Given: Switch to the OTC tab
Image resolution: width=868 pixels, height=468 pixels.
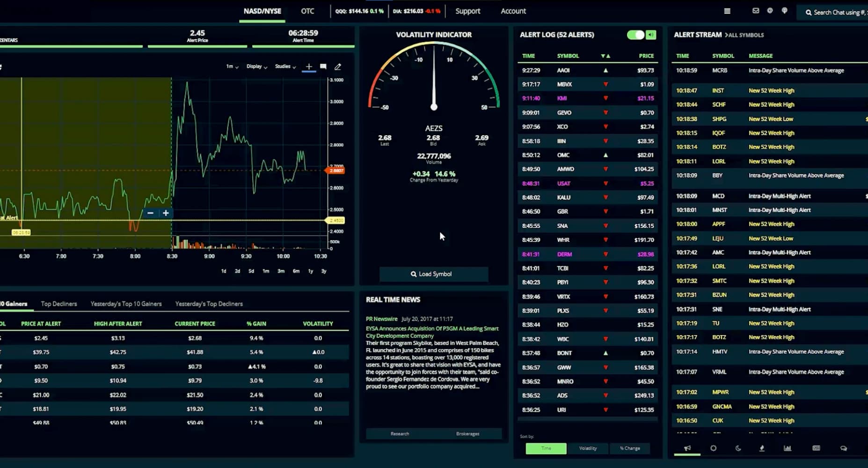Looking at the screenshot, I should [x=307, y=11].
